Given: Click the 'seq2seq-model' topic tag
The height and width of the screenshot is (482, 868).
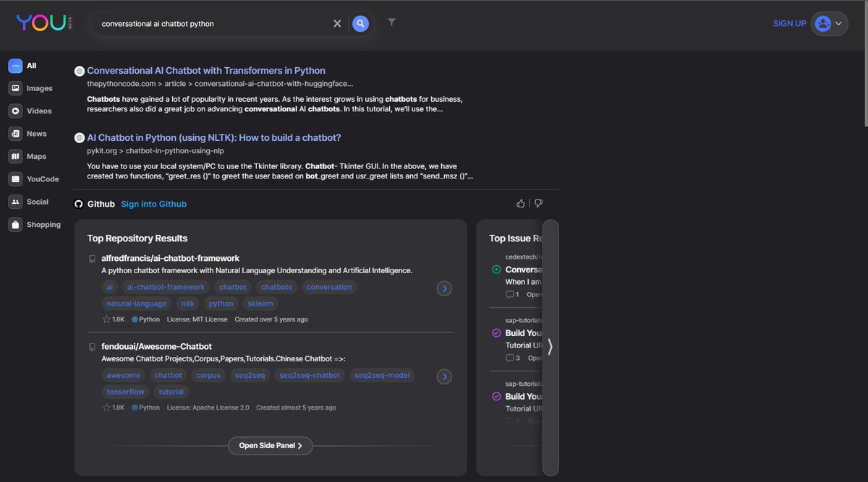Looking at the screenshot, I should tap(382, 376).
